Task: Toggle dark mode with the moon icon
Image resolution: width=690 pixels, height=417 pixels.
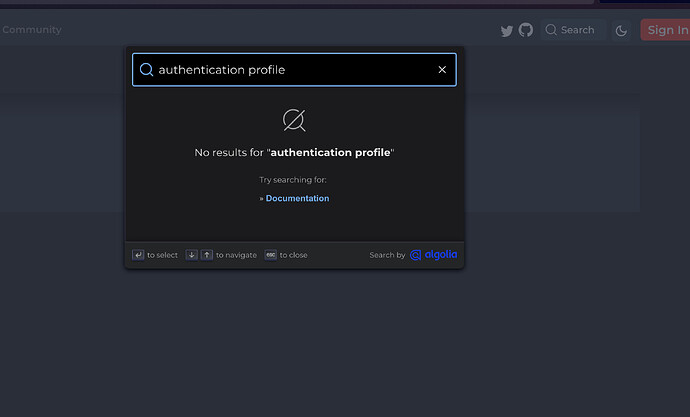Action: [621, 30]
